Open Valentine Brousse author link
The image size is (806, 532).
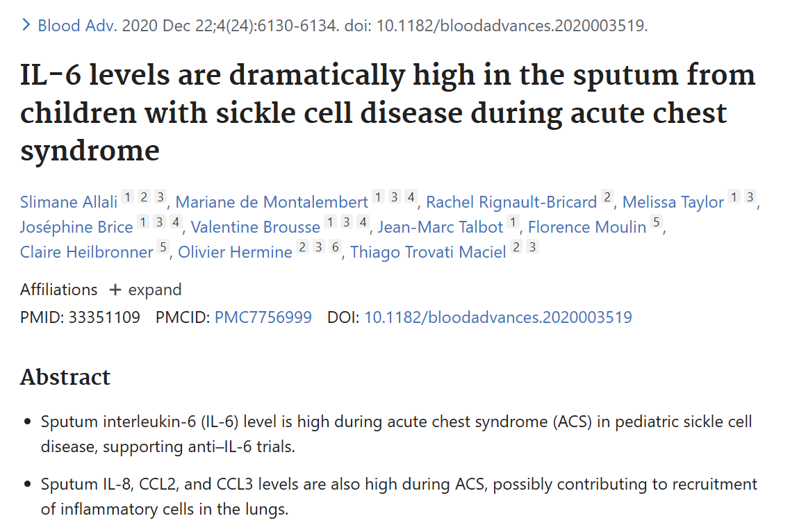tap(256, 227)
